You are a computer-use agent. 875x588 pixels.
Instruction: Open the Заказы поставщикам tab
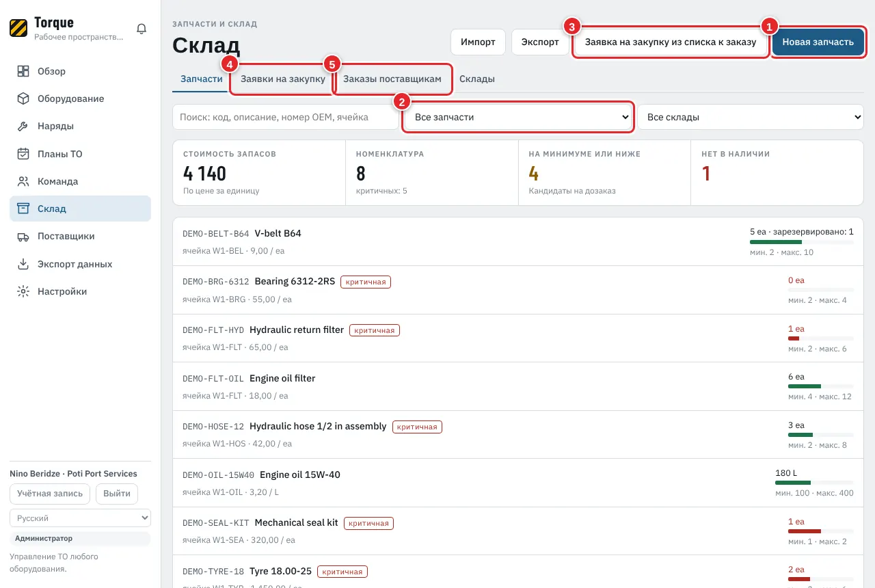coord(392,79)
